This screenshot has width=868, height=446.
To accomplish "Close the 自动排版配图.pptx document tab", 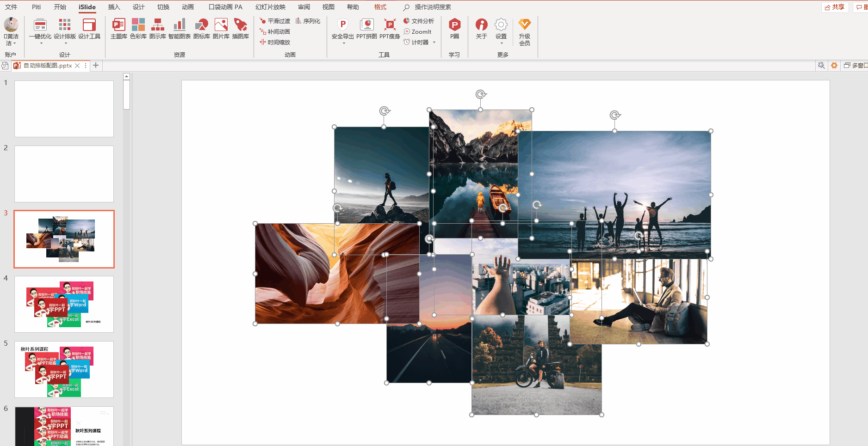I will click(77, 66).
